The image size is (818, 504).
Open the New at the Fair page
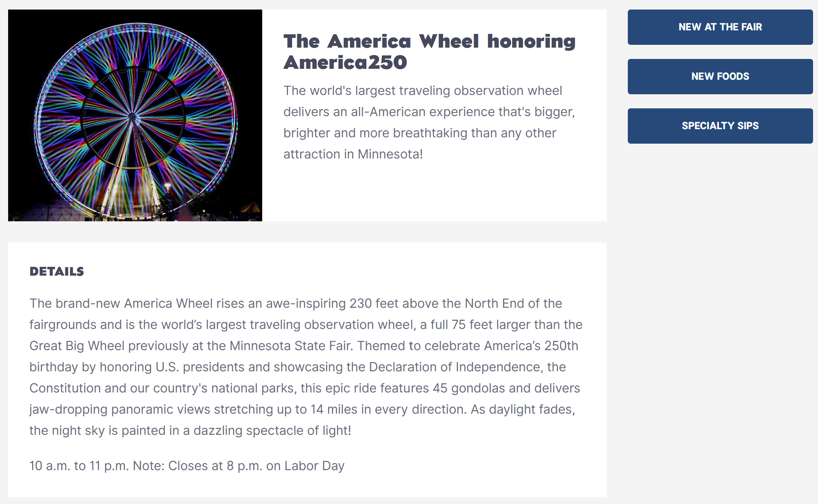[x=720, y=27]
